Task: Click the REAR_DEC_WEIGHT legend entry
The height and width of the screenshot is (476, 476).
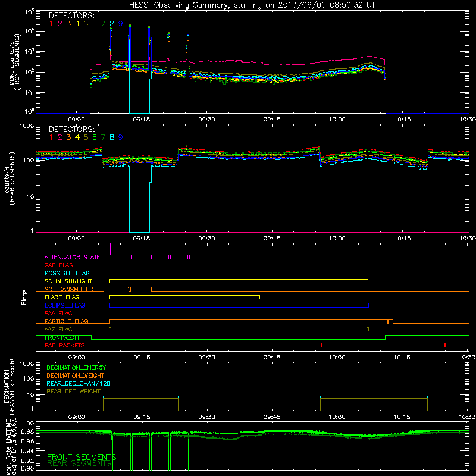Action: tap(73, 392)
